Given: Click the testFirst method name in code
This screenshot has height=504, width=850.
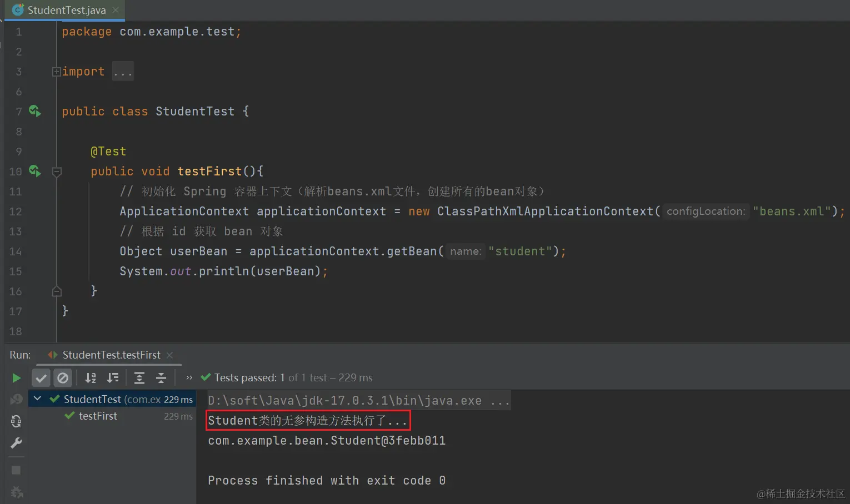Looking at the screenshot, I should (x=209, y=172).
